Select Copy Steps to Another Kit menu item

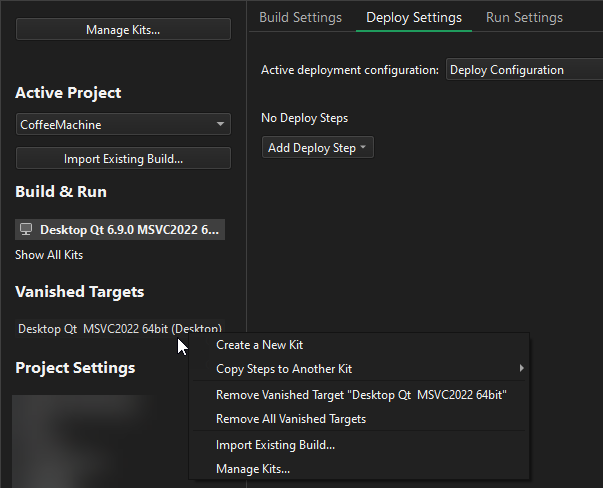pos(284,369)
